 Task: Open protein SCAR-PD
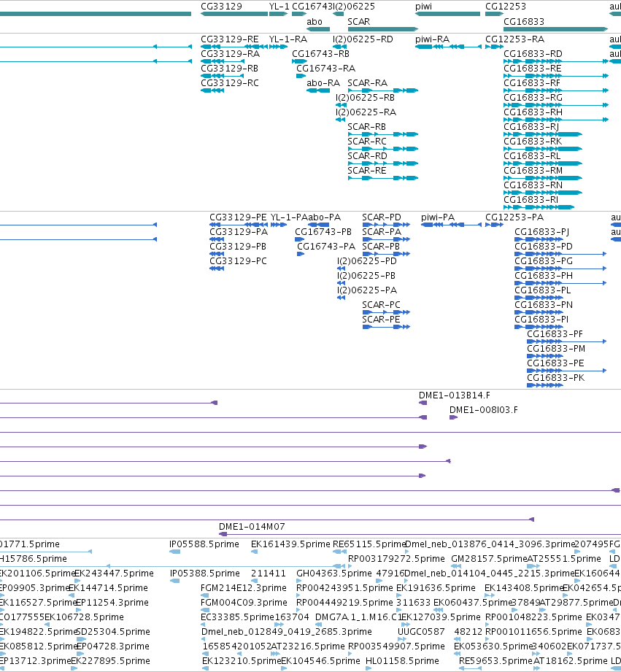(x=382, y=217)
